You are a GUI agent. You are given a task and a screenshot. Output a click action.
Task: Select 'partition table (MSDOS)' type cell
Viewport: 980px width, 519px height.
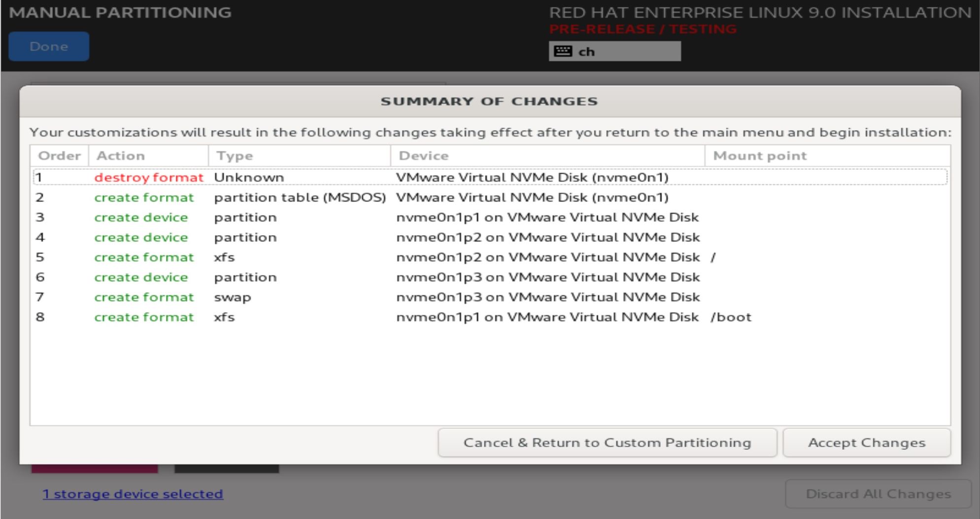pyautogui.click(x=300, y=198)
